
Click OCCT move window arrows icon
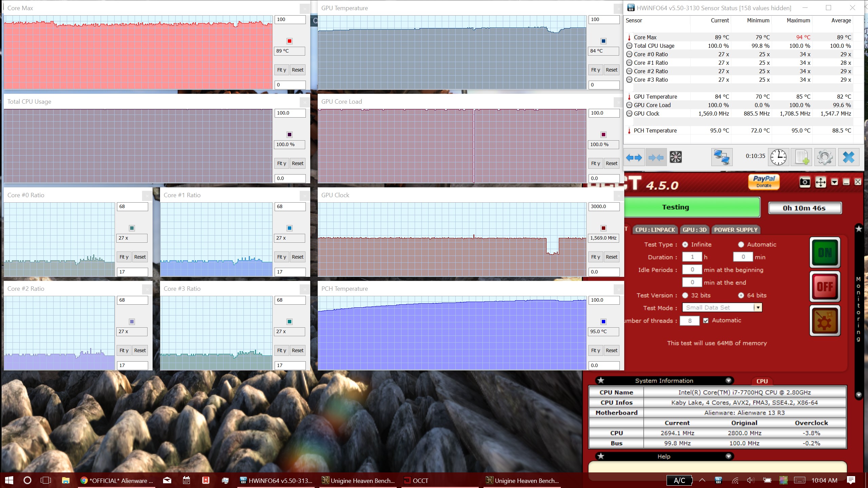coord(820,182)
